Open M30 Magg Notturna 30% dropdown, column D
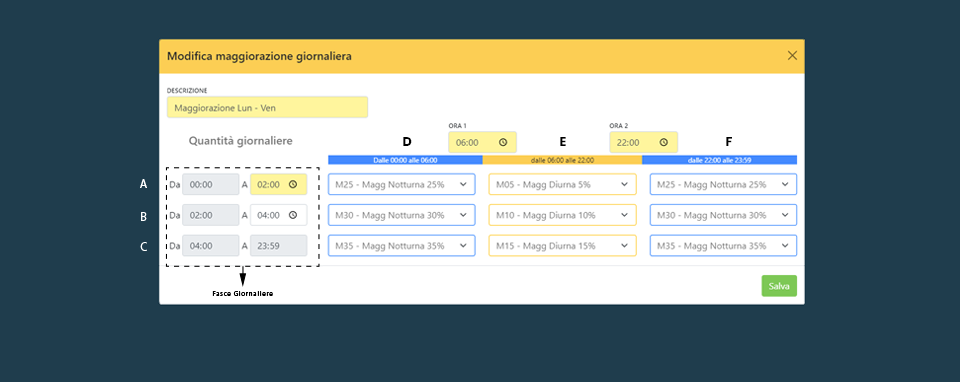This screenshot has width=960, height=382. pyautogui.click(x=402, y=215)
